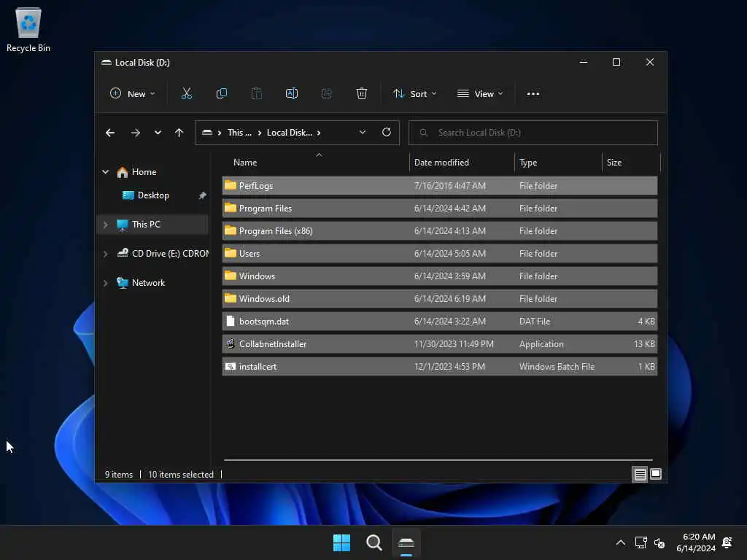Screen dimensions: 747x560
Task: Select the Program Files (x86) folder
Action: pyautogui.click(x=440, y=231)
